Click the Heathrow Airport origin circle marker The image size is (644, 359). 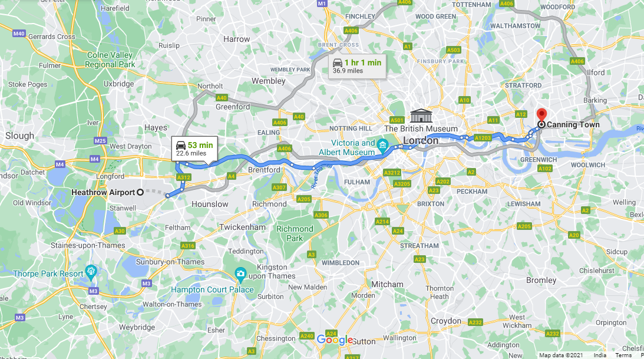pyautogui.click(x=140, y=192)
